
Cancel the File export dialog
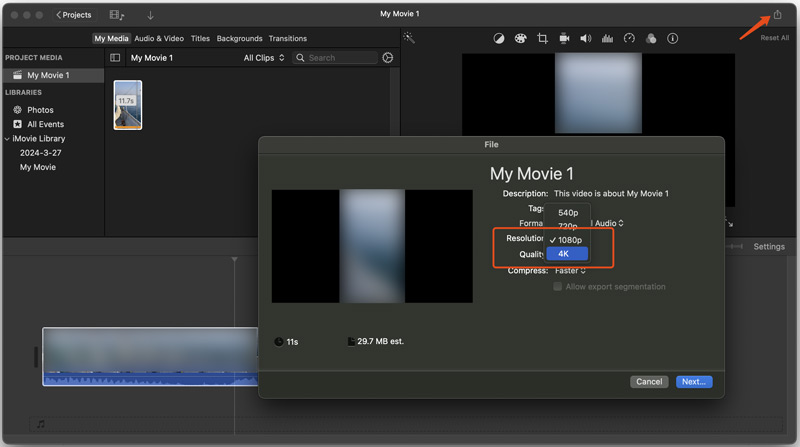(649, 382)
